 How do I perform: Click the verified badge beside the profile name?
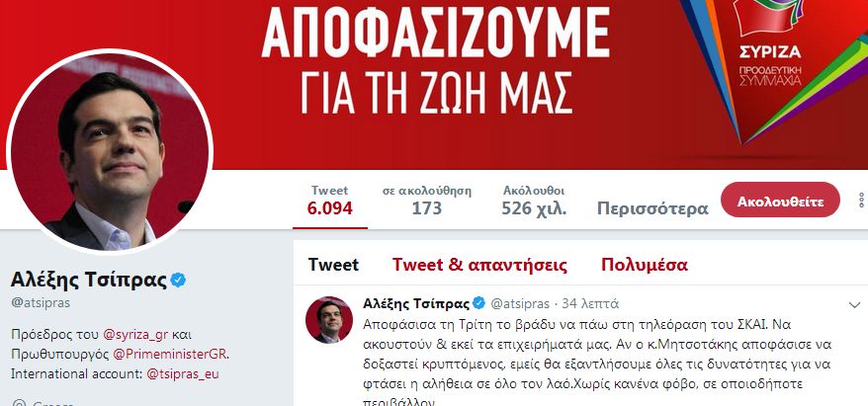tap(178, 281)
